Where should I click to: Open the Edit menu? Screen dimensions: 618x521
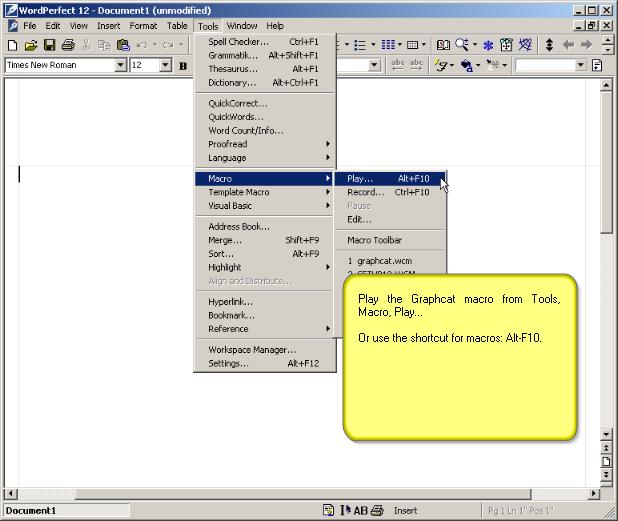coord(53,26)
